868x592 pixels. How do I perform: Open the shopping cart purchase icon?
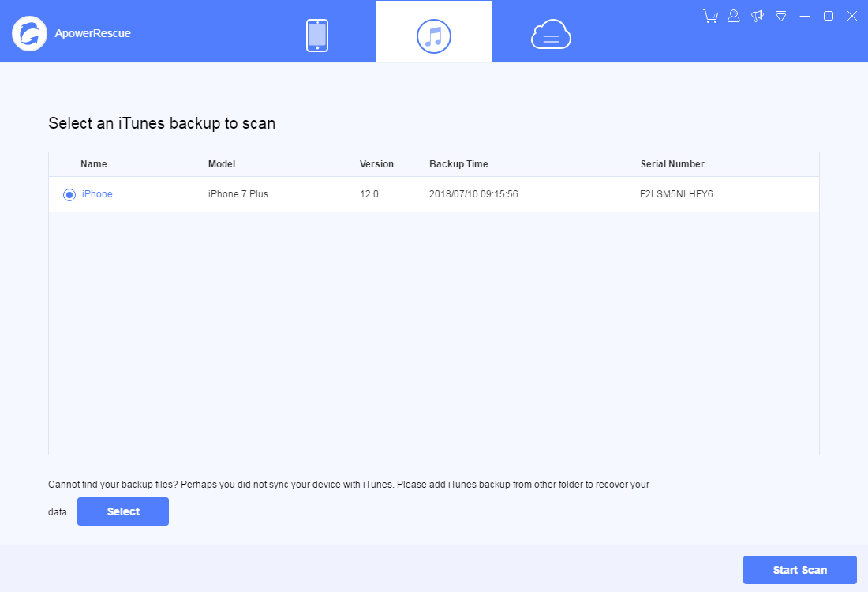710,16
